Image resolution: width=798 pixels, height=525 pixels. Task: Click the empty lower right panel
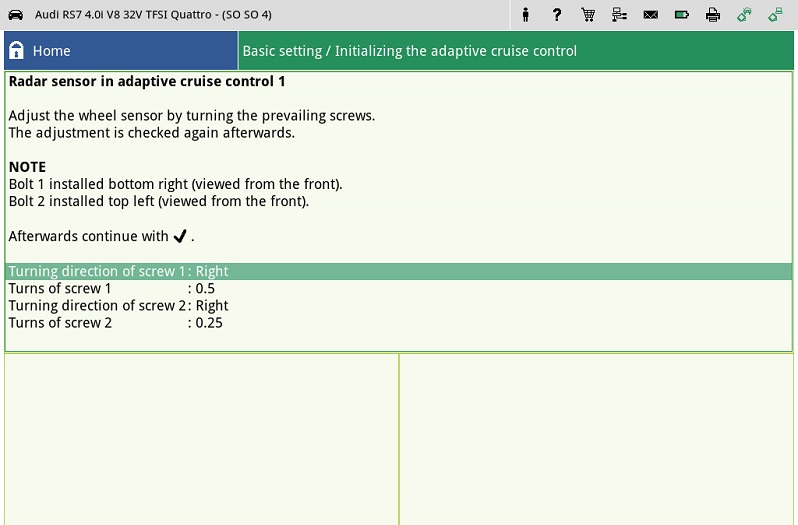click(597, 438)
